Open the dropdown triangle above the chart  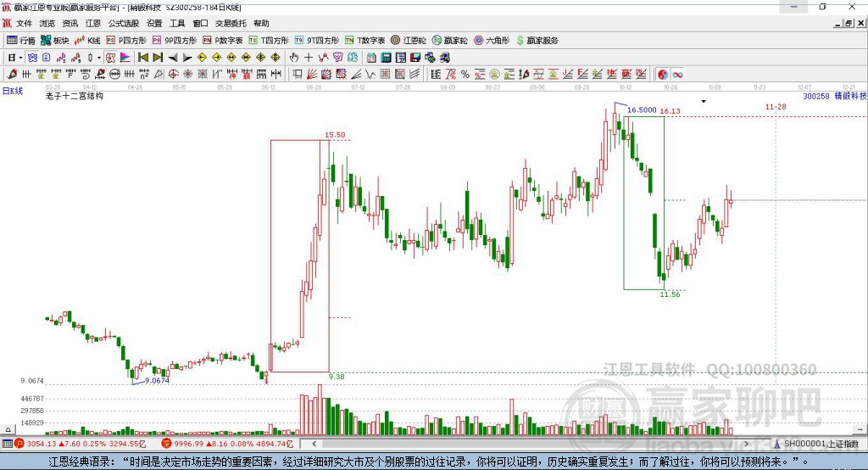click(x=704, y=102)
